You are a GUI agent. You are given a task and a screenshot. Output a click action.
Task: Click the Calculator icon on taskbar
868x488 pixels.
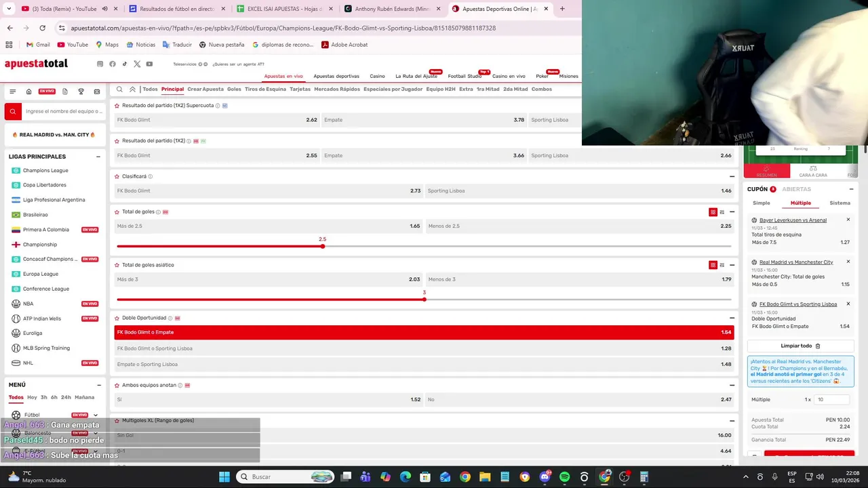click(644, 476)
